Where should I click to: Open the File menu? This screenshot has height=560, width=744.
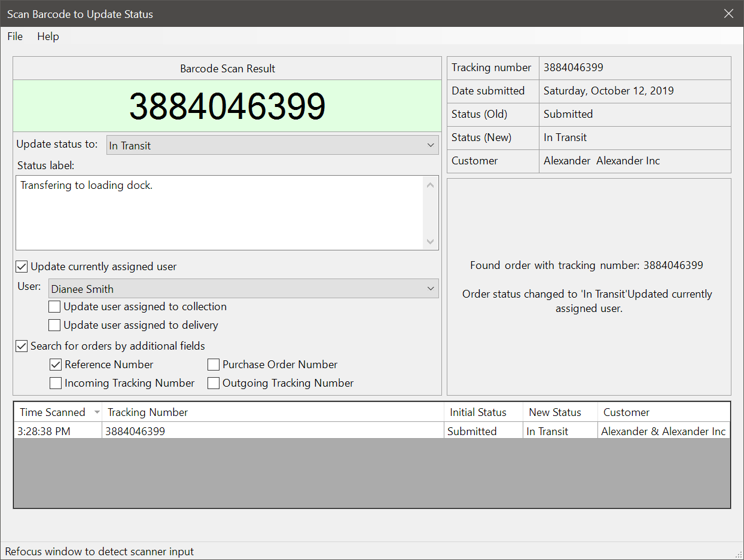point(15,36)
